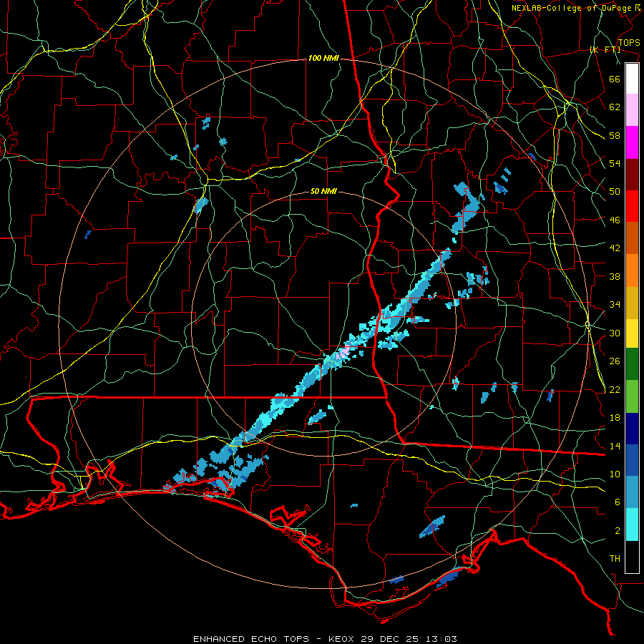Image resolution: width=644 pixels, height=644 pixels.
Task: Click the "50 NMI" range ring label
Action: coord(323,191)
